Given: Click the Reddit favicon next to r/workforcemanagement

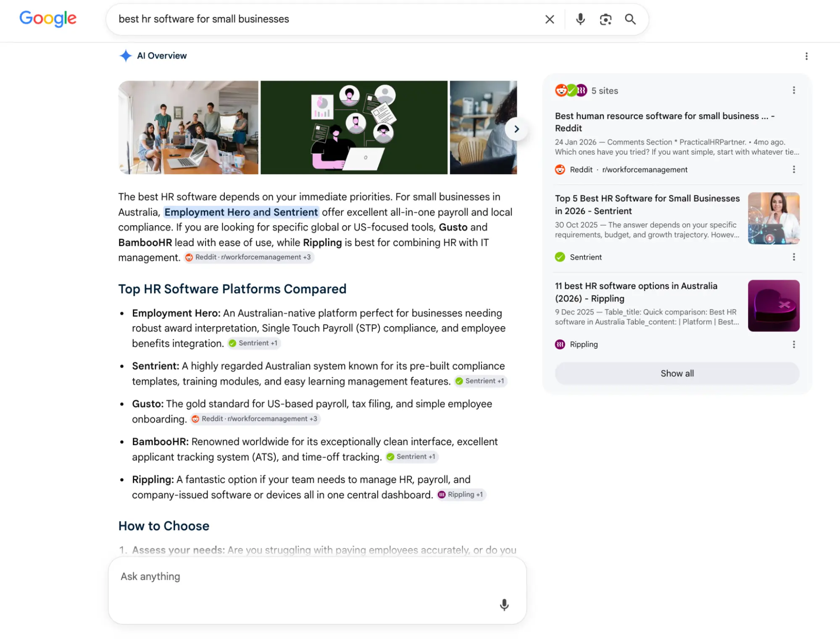Looking at the screenshot, I should coord(560,170).
